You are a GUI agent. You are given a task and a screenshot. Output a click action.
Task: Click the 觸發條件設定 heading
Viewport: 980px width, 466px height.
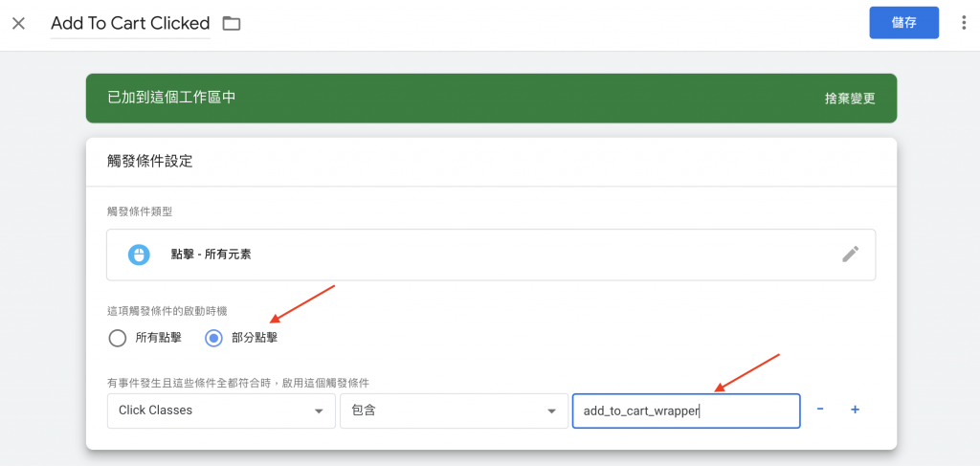150,161
